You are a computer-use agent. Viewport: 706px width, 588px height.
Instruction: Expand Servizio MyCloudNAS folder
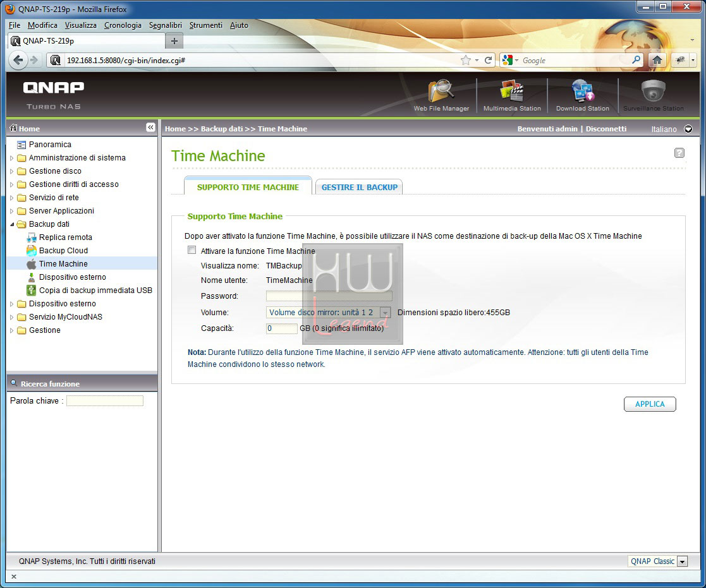12,317
